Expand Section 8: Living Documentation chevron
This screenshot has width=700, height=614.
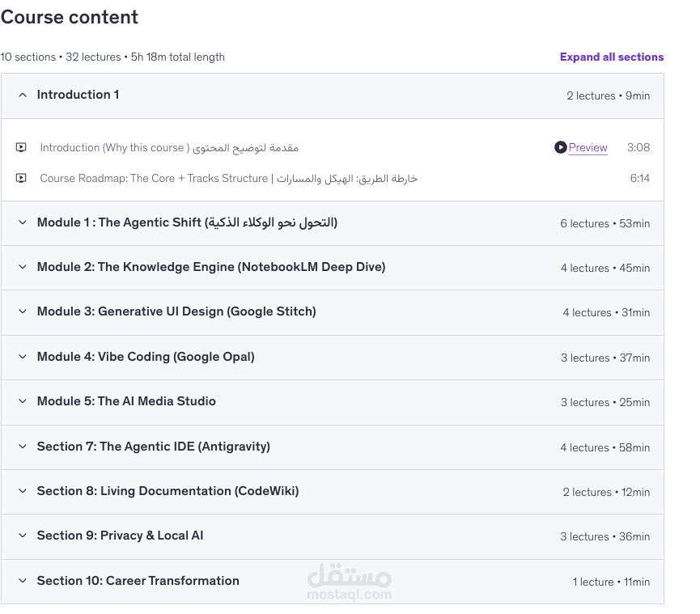[x=22, y=491]
